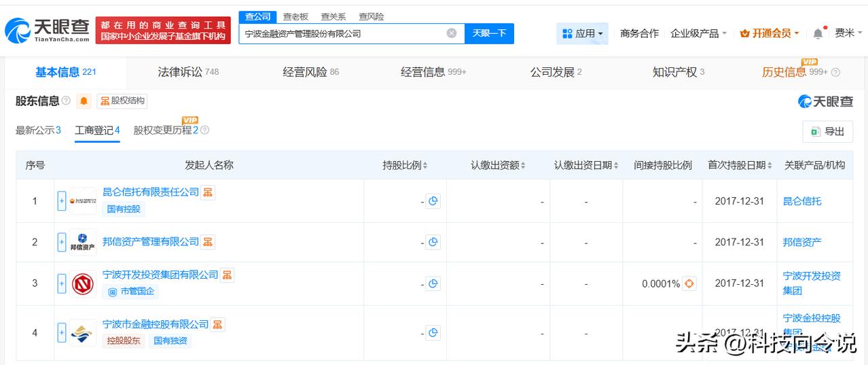Viewport: 868px width, 365px height.
Task: Click the 宁波市金融控股 company logo
Action: [x=83, y=332]
